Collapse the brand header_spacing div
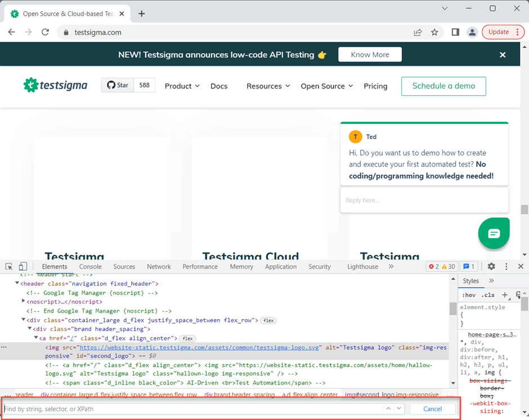 tap(30, 328)
